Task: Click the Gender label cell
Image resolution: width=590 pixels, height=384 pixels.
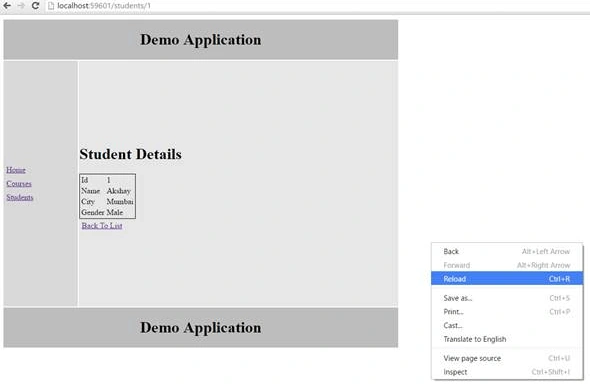Action: [93, 212]
